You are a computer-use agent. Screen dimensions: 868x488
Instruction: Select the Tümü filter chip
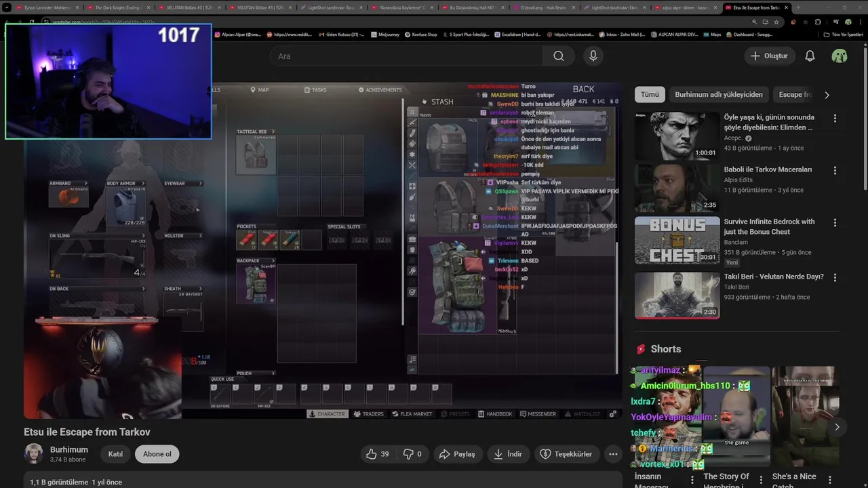point(650,95)
